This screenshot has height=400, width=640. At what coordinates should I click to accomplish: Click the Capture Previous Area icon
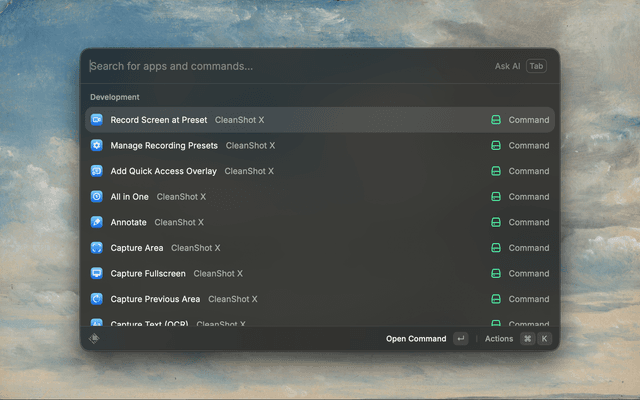click(97, 299)
